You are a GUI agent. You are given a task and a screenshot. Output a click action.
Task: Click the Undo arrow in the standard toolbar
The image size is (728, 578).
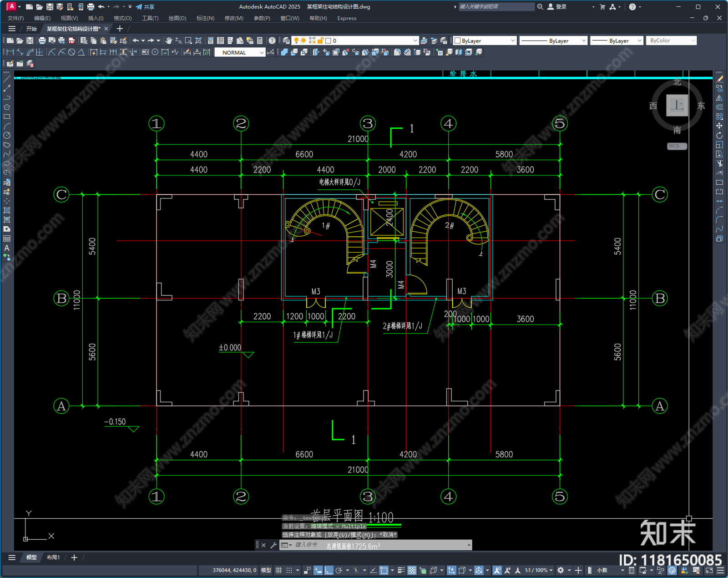pos(135,41)
